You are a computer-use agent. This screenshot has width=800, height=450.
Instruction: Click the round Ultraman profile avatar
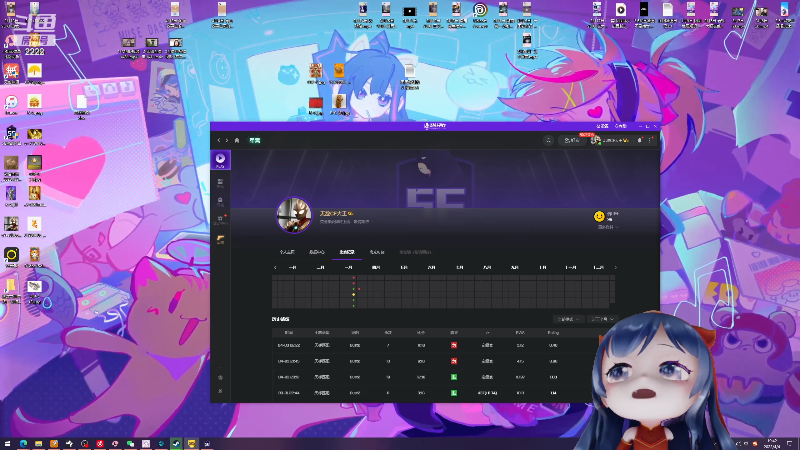click(294, 215)
